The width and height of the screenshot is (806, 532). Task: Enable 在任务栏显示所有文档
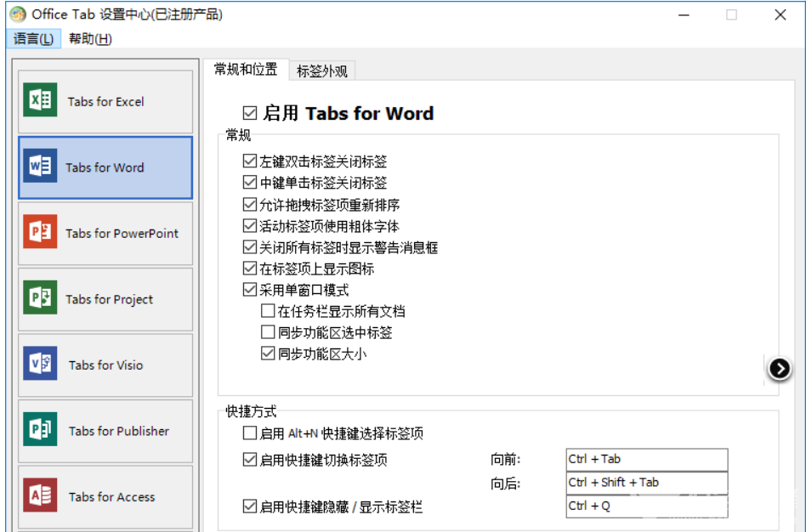pyautogui.click(x=269, y=310)
